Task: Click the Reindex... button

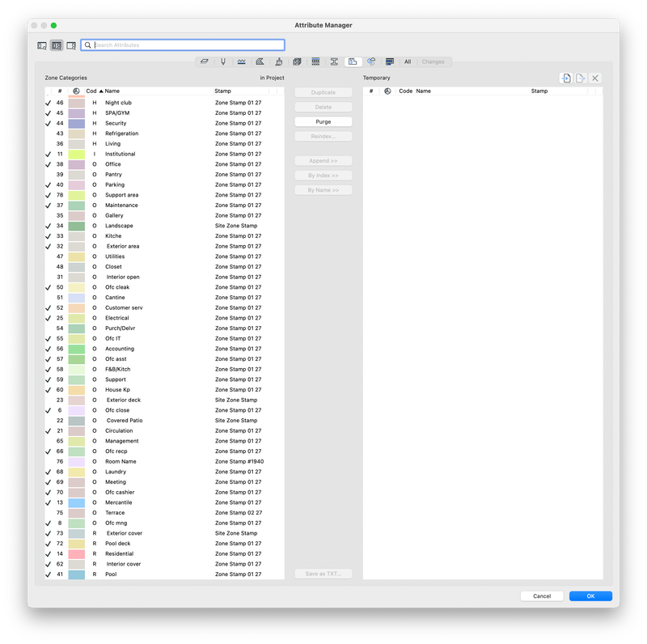Action: coord(323,137)
